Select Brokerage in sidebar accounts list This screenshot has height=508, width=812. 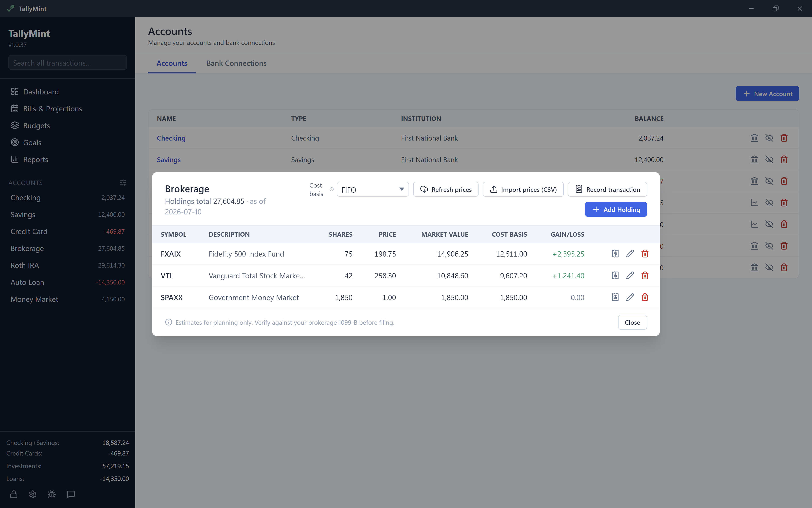pyautogui.click(x=67, y=248)
